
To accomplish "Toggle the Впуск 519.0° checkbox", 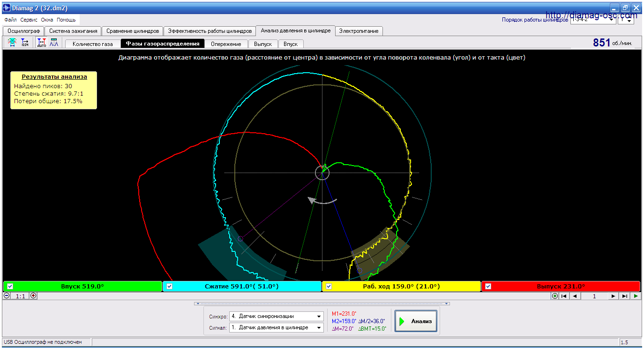I will click(x=10, y=287).
